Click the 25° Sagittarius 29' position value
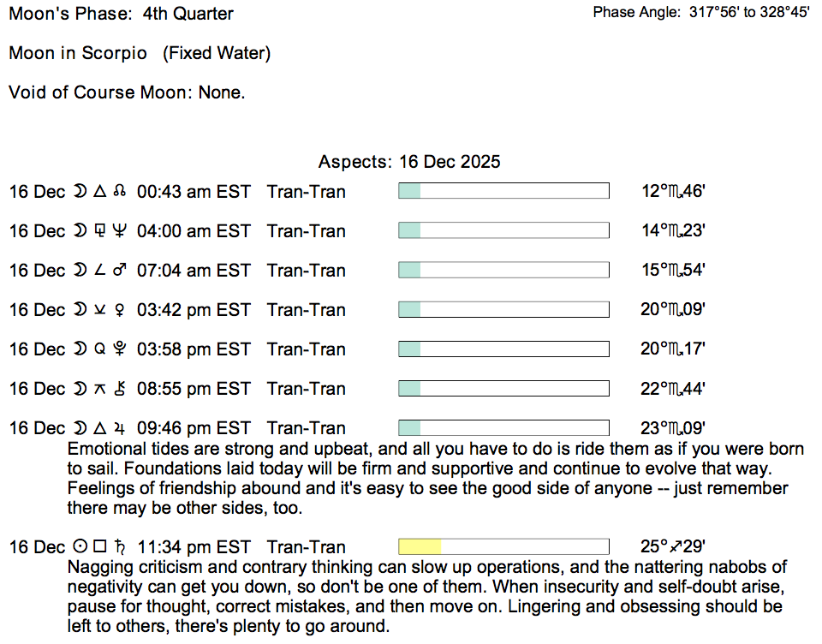Screen dimensions: 822x644 click(x=672, y=547)
